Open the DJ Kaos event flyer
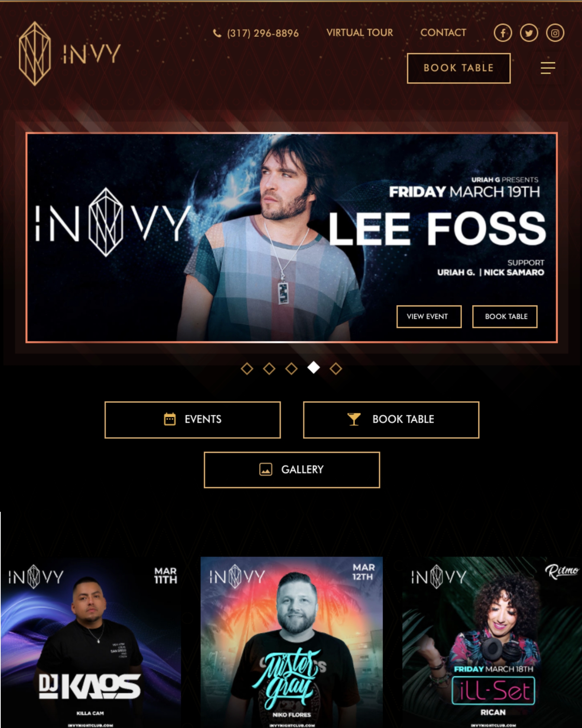This screenshot has width=582, height=728. tap(91, 642)
